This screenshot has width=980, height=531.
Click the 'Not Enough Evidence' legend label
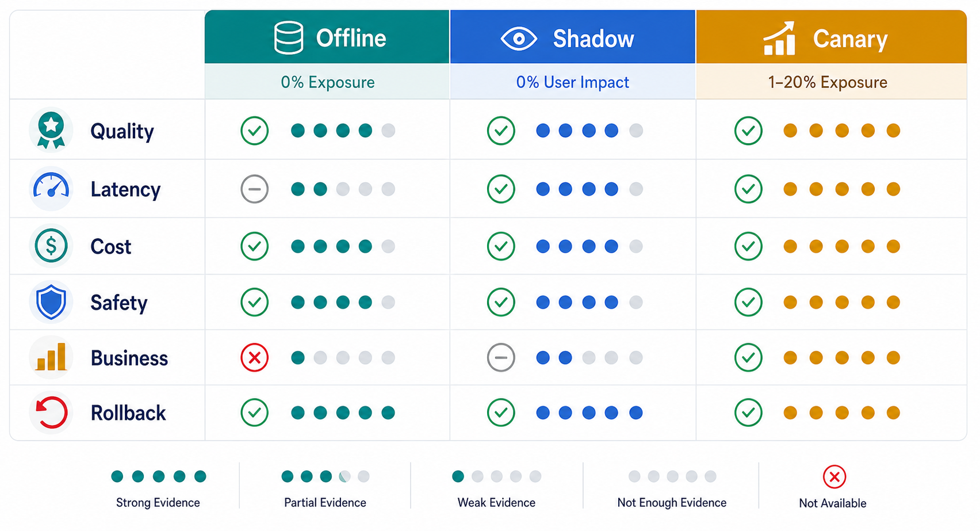tap(672, 503)
